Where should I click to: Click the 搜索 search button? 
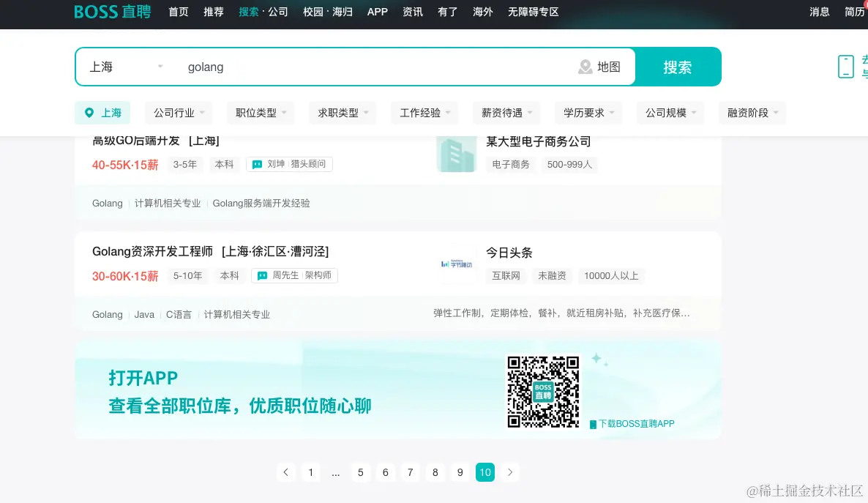(677, 67)
